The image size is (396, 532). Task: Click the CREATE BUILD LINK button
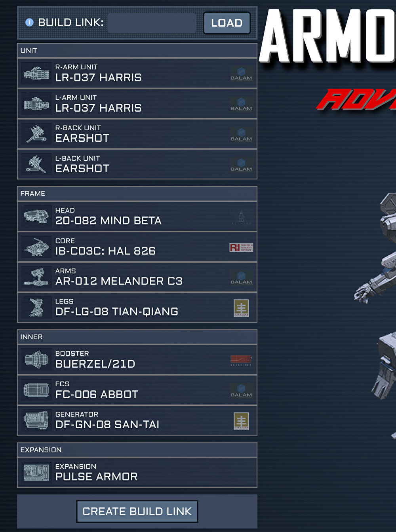[137, 511]
